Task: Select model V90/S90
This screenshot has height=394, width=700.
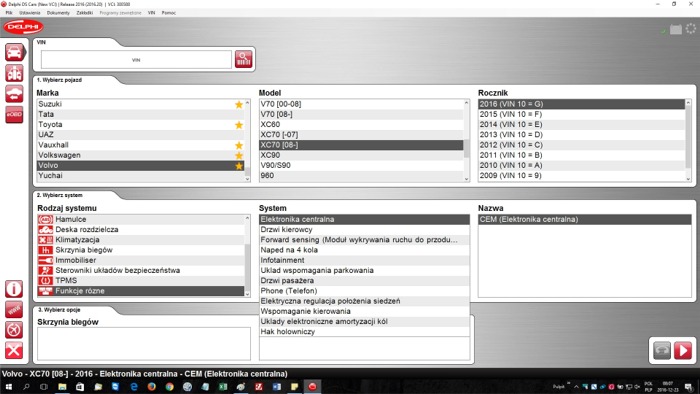Action: pyautogui.click(x=361, y=166)
